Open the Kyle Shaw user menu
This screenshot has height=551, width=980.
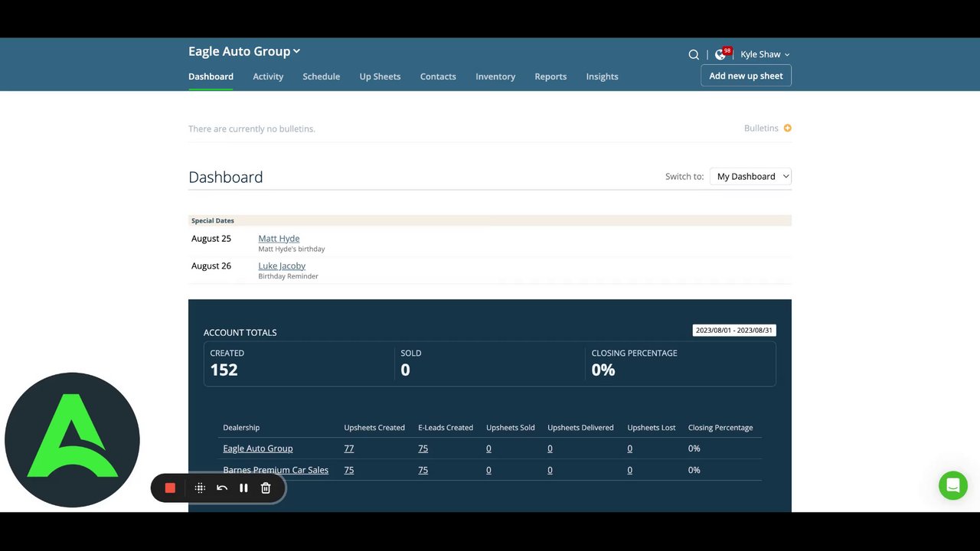765,54
